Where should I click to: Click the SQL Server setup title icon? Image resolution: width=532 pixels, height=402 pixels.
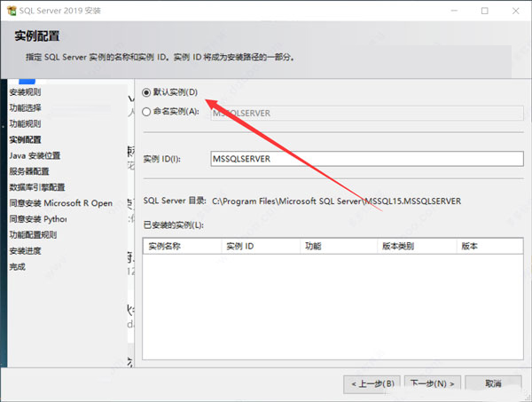tap(12, 11)
